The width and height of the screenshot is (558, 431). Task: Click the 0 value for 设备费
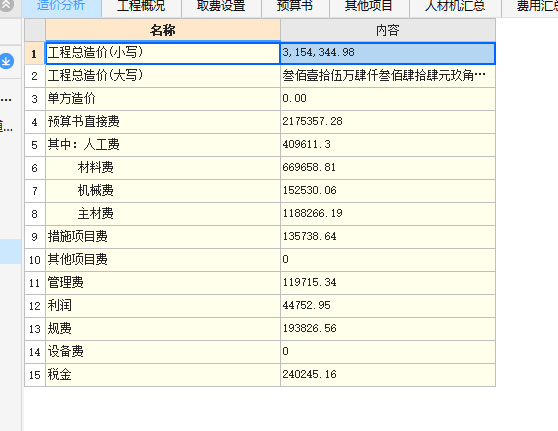click(388, 352)
